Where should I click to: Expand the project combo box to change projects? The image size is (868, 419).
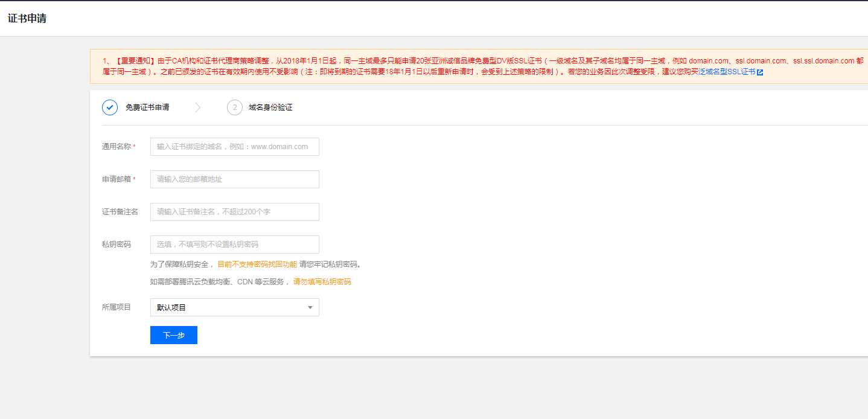click(x=234, y=307)
